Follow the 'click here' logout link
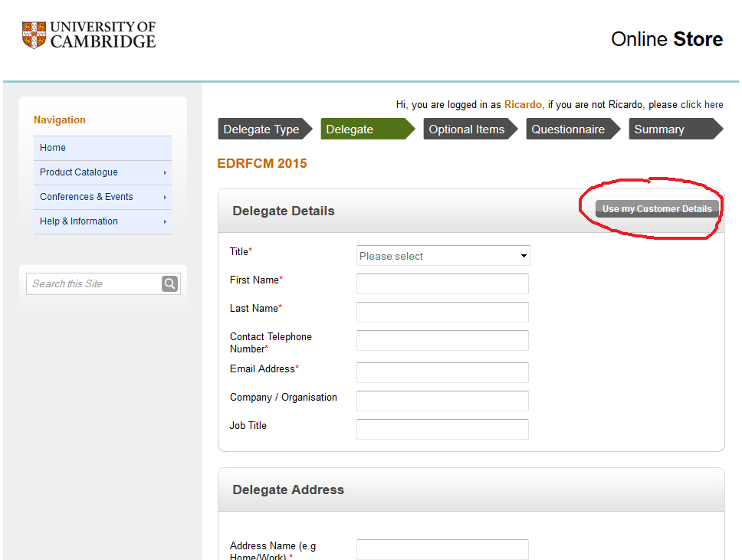 (x=702, y=104)
